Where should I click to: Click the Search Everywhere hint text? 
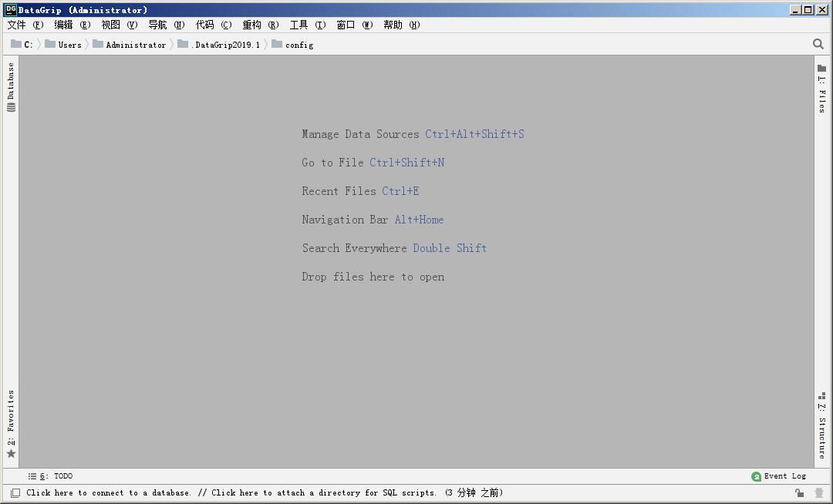pyautogui.click(x=354, y=248)
